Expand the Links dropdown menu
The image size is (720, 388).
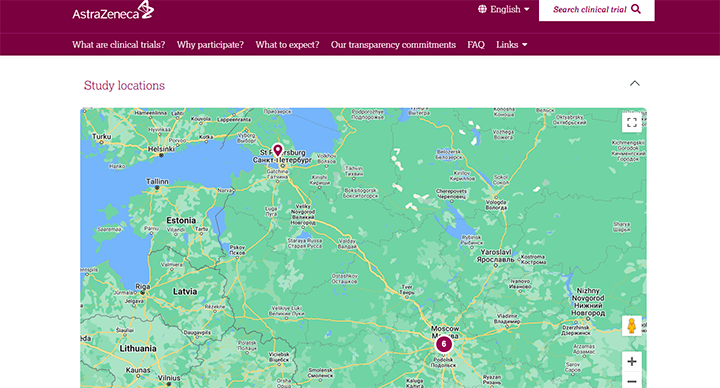(x=512, y=45)
